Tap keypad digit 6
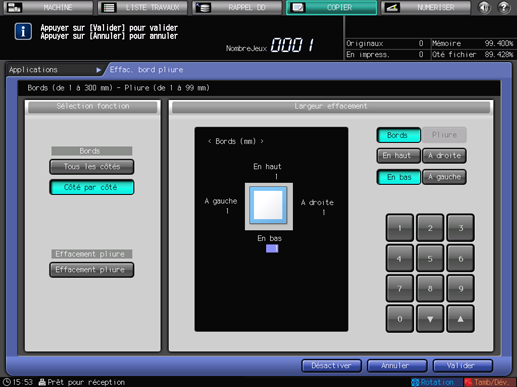Viewport: 517px width, 387px height. 460,258
